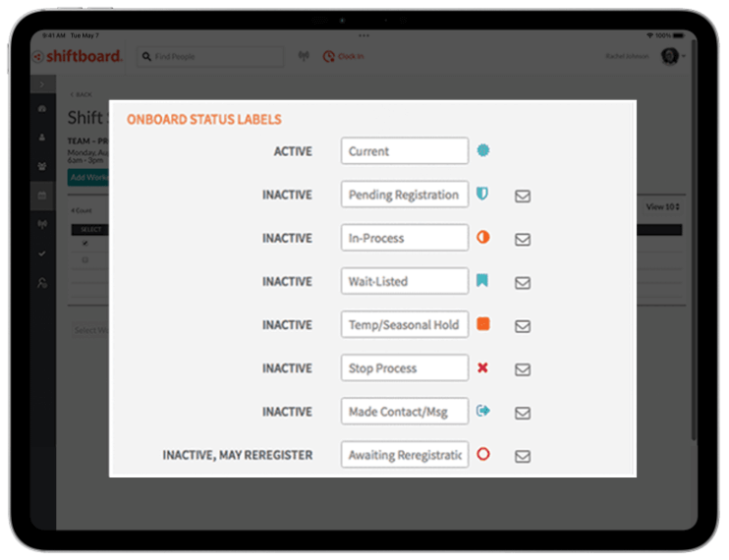
Task: Toggle the unchecked checkbox in second row
Action: click(85, 259)
